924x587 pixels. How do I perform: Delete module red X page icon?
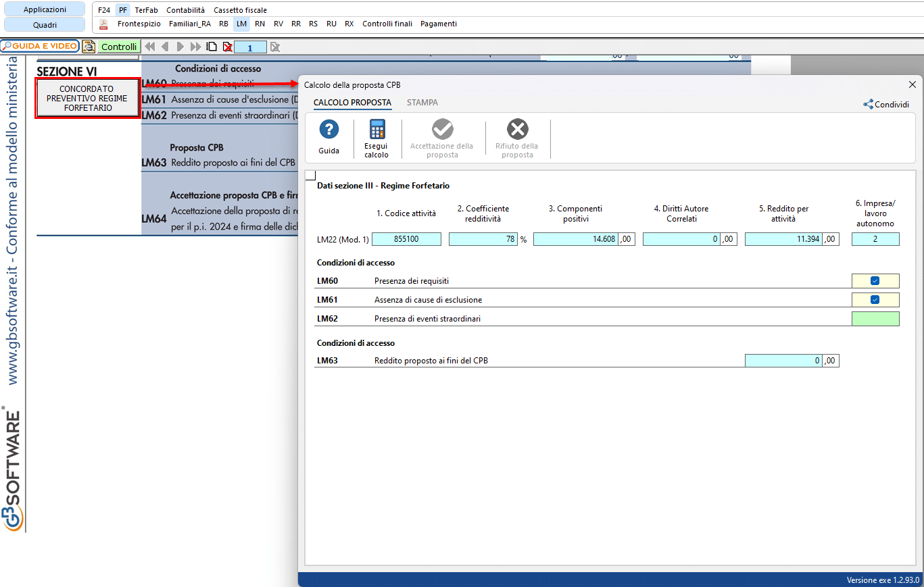228,47
